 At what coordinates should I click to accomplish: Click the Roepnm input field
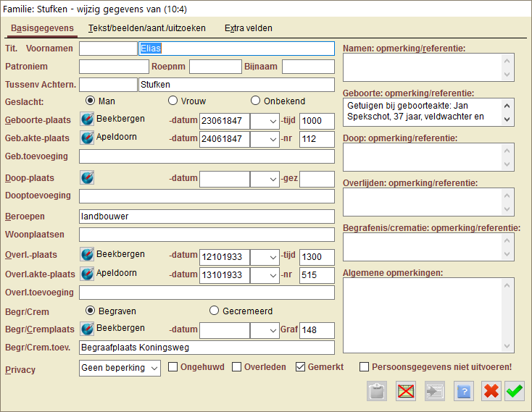point(215,67)
